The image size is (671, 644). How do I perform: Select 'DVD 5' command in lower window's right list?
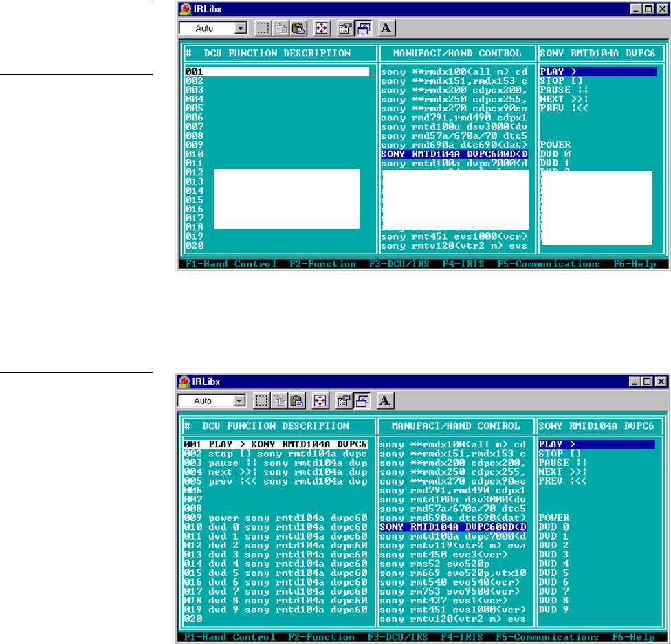pos(553,573)
